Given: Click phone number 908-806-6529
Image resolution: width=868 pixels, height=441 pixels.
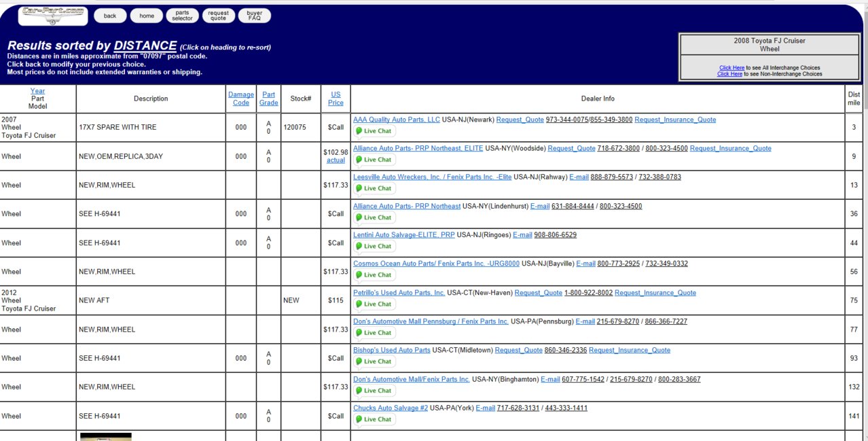Looking at the screenshot, I should pos(556,234).
